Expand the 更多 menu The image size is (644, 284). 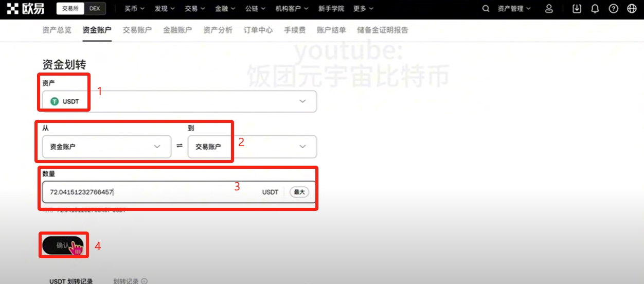coord(364,9)
